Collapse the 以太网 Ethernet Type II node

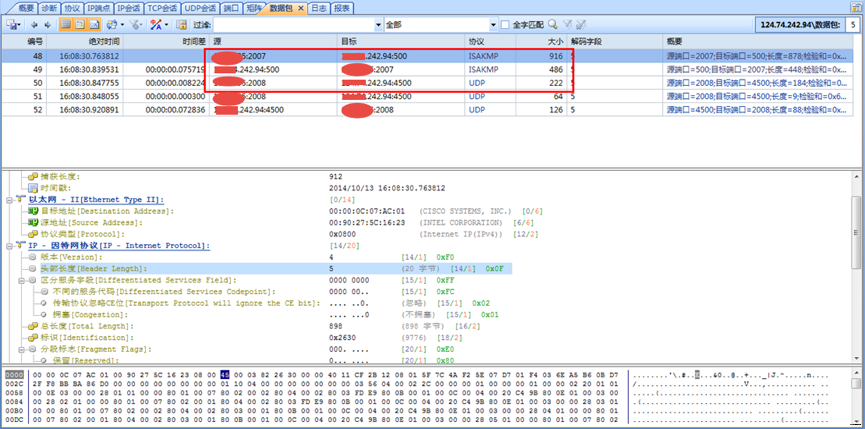coord(8,199)
